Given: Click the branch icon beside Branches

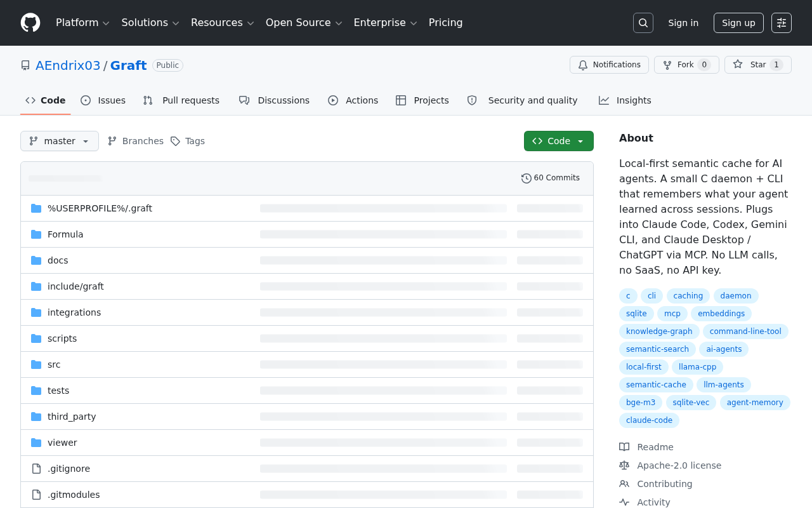Looking at the screenshot, I should coord(112,141).
